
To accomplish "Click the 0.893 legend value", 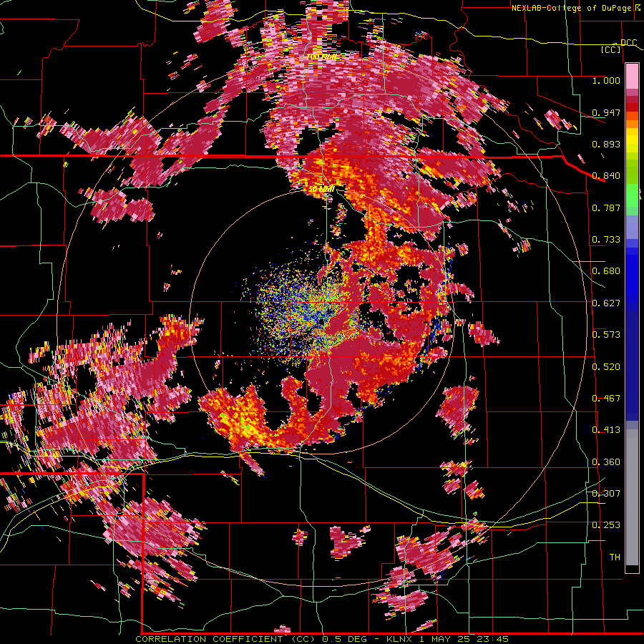I will pos(606,144).
